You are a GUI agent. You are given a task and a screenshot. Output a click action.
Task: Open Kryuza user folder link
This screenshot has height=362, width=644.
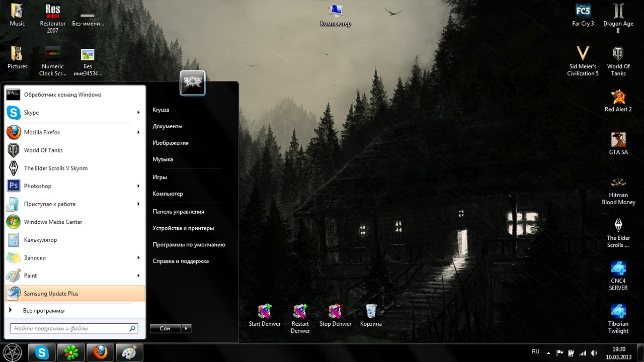click(x=161, y=110)
